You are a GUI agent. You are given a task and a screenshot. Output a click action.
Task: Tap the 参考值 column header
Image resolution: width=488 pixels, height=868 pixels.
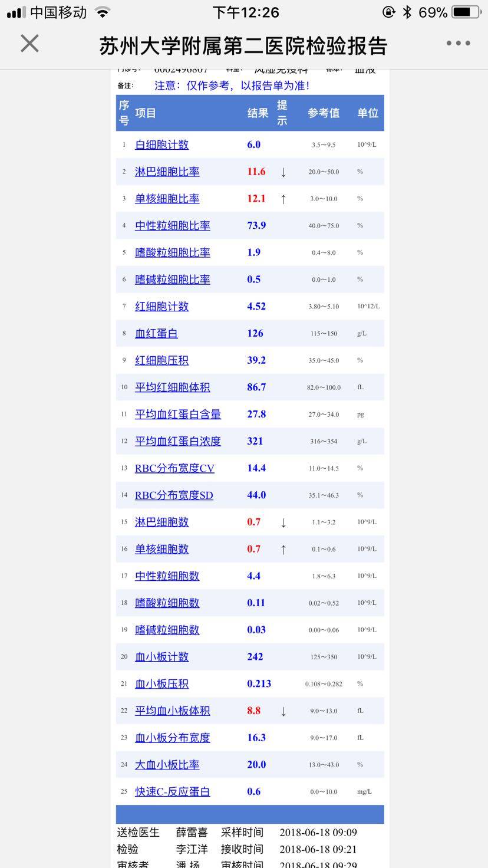(x=324, y=113)
